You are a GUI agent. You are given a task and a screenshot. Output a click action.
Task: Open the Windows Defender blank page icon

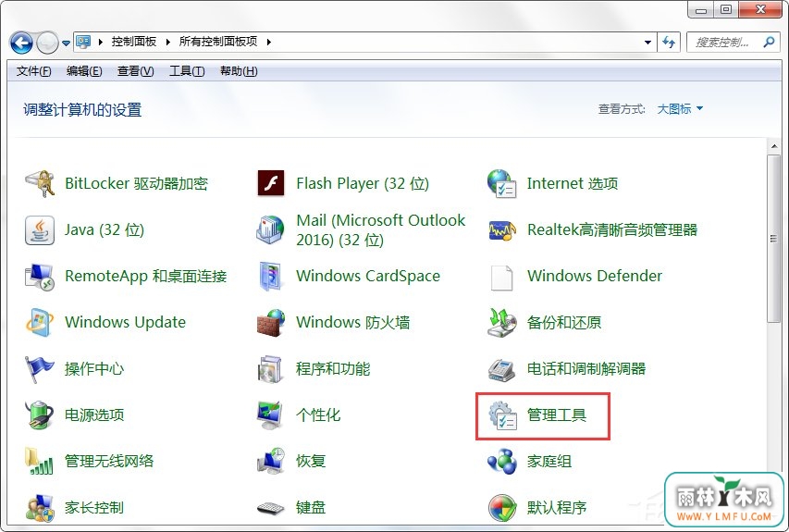click(x=501, y=278)
